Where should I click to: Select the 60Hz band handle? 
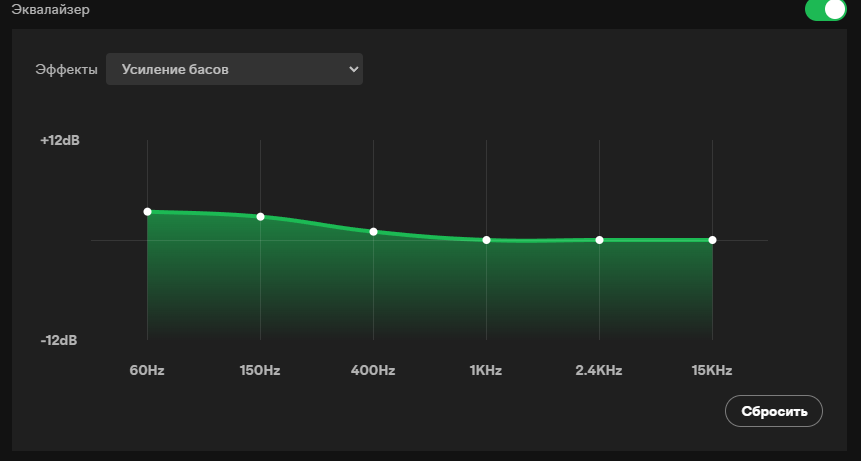point(147,212)
